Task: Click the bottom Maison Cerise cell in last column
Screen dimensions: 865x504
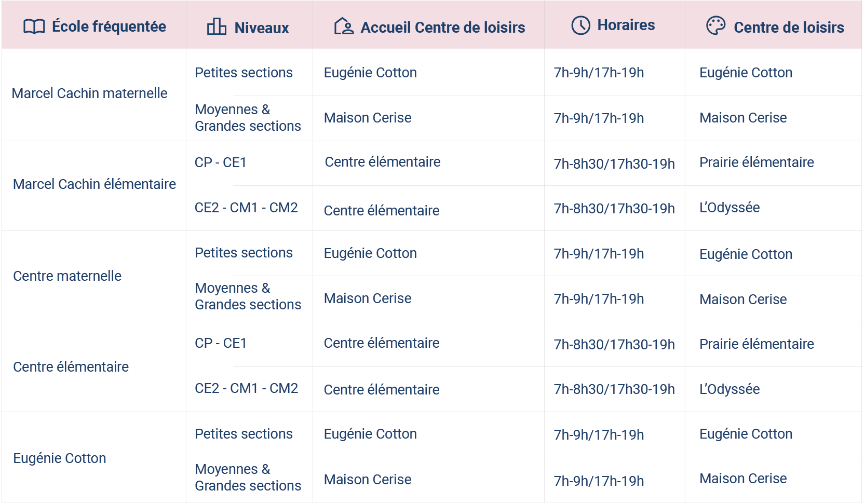Action: pos(743,479)
